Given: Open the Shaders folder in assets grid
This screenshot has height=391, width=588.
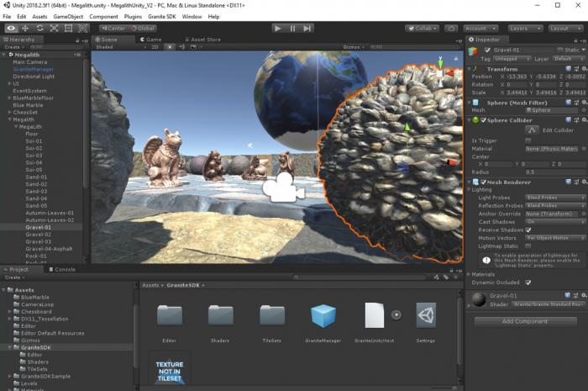Looking at the screenshot, I should [x=220, y=315].
